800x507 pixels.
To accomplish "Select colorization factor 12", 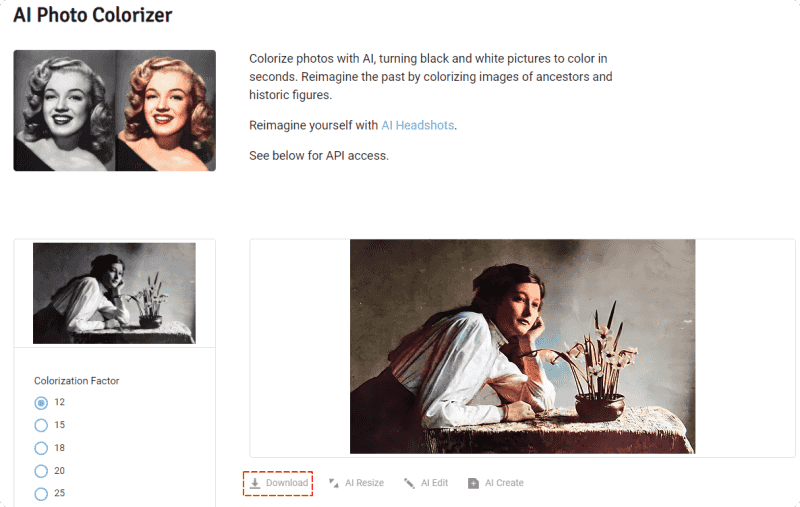I will pyautogui.click(x=41, y=402).
